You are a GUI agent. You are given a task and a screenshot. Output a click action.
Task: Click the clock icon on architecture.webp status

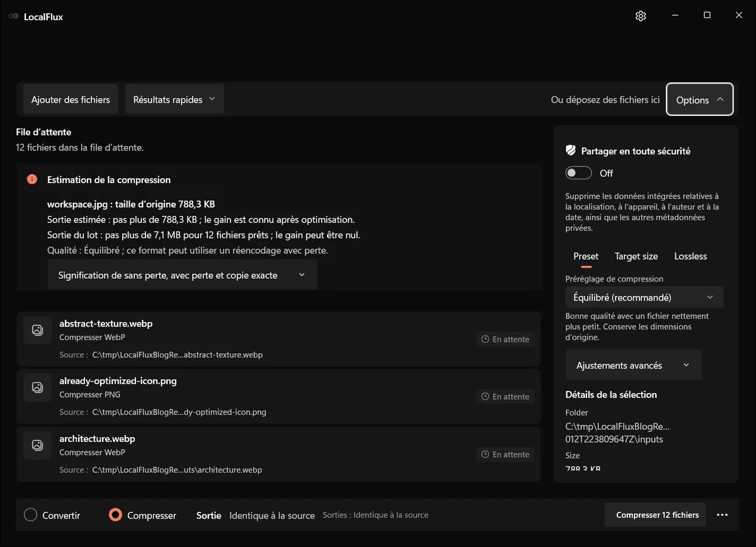coord(485,454)
